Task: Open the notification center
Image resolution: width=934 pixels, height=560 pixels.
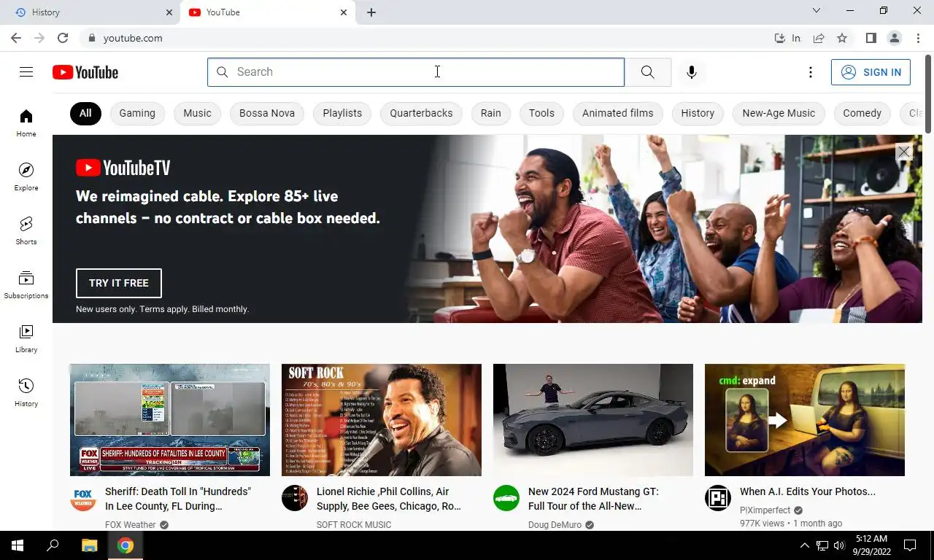Action: click(910, 545)
